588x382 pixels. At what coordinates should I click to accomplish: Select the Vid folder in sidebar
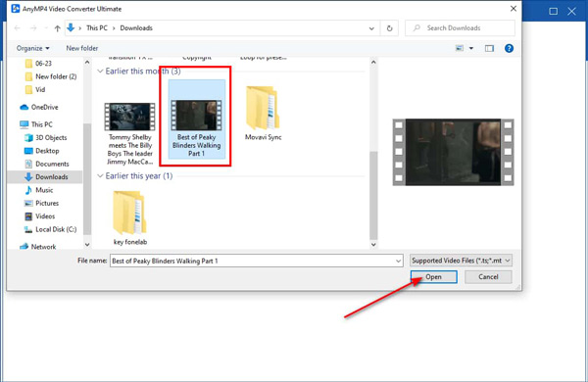click(x=35, y=89)
